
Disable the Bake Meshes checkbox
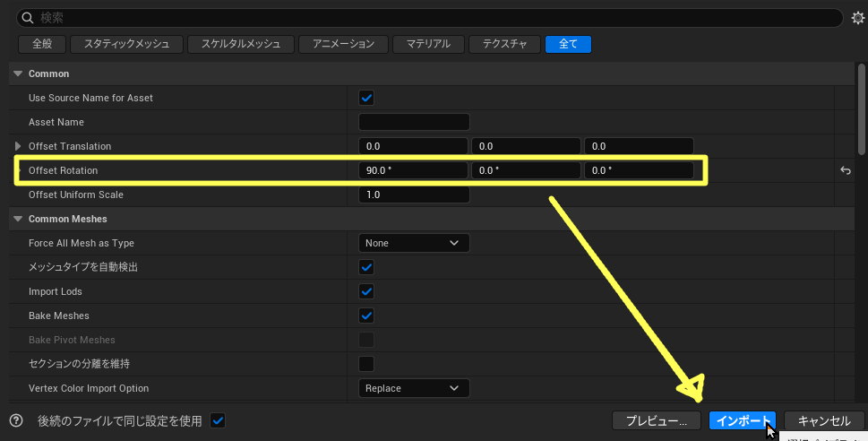[x=366, y=316]
